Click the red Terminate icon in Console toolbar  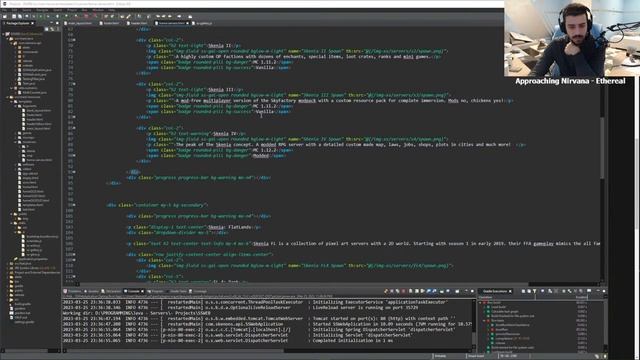click(x=404, y=291)
